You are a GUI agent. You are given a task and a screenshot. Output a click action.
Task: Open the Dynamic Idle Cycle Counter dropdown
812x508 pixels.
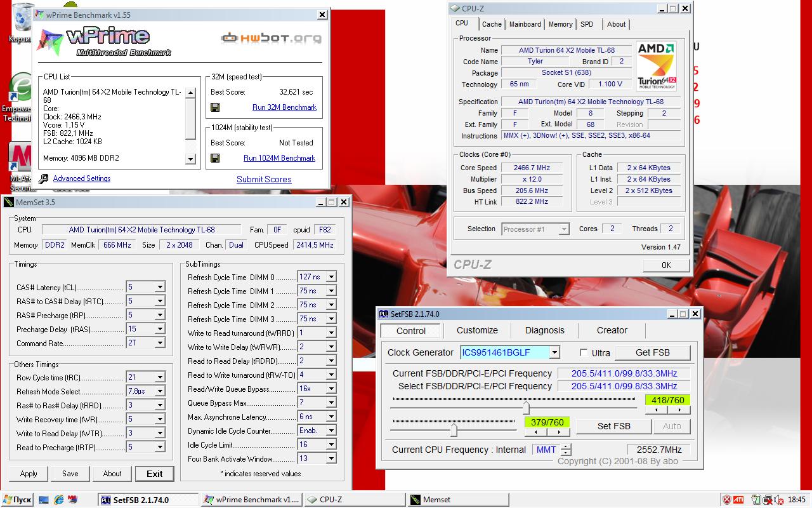(331, 431)
